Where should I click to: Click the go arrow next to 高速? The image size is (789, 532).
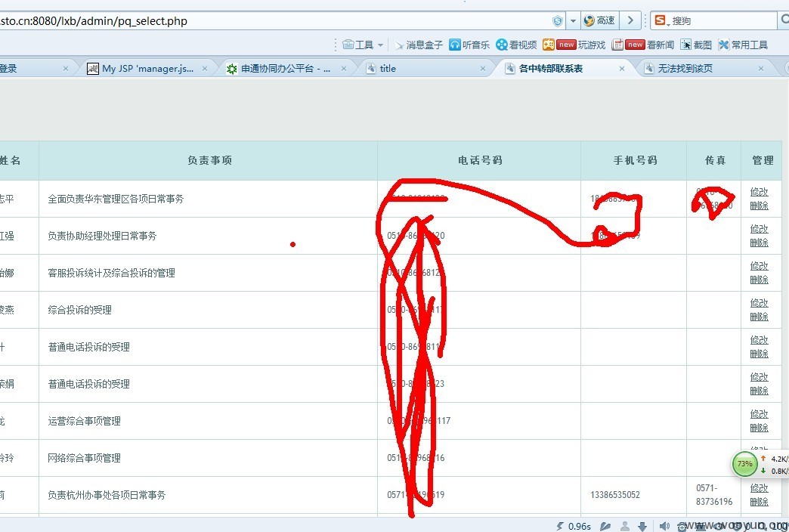click(x=630, y=20)
